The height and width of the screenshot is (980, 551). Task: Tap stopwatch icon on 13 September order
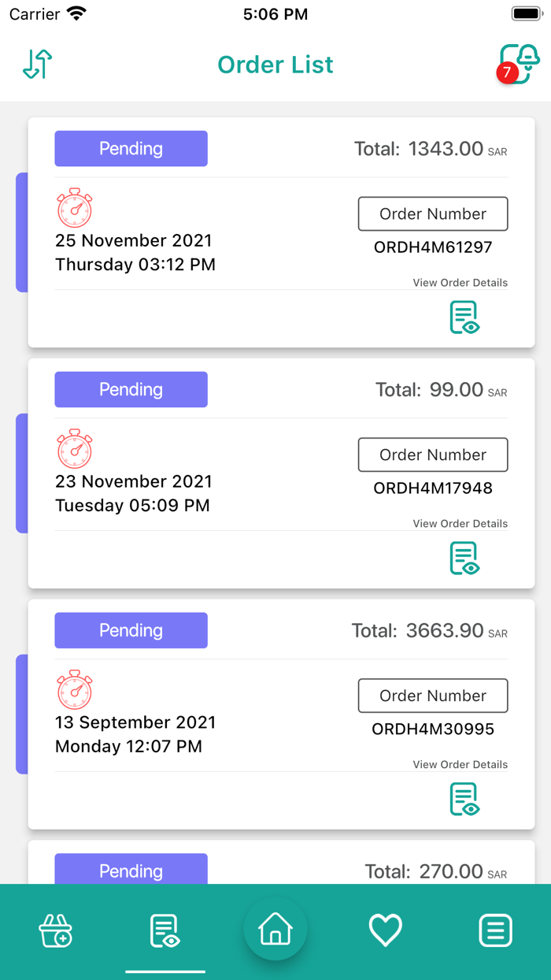pyautogui.click(x=75, y=690)
